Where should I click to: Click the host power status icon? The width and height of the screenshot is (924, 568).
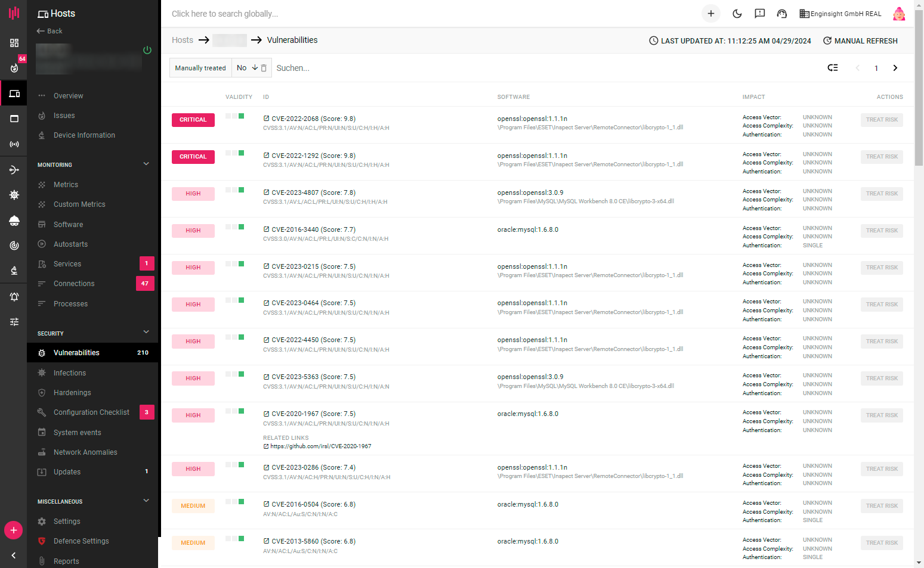point(147,50)
